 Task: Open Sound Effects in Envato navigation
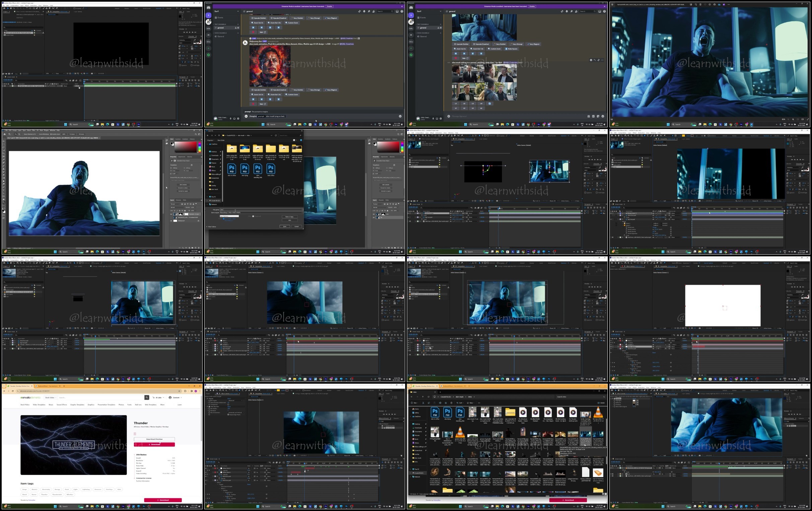coord(62,405)
